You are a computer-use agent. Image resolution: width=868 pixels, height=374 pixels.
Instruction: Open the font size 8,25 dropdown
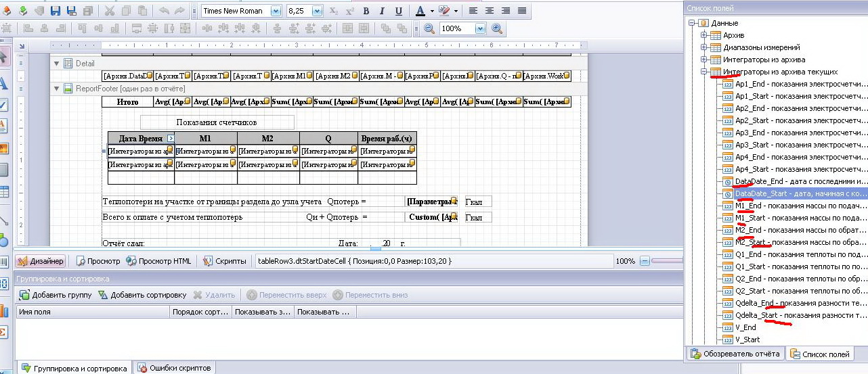(x=318, y=11)
